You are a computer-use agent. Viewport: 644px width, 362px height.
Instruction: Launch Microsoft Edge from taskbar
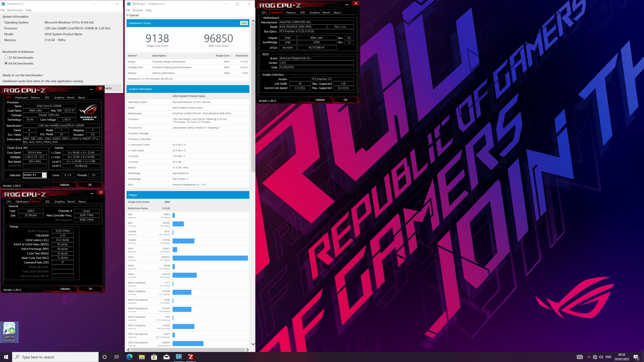point(130,357)
